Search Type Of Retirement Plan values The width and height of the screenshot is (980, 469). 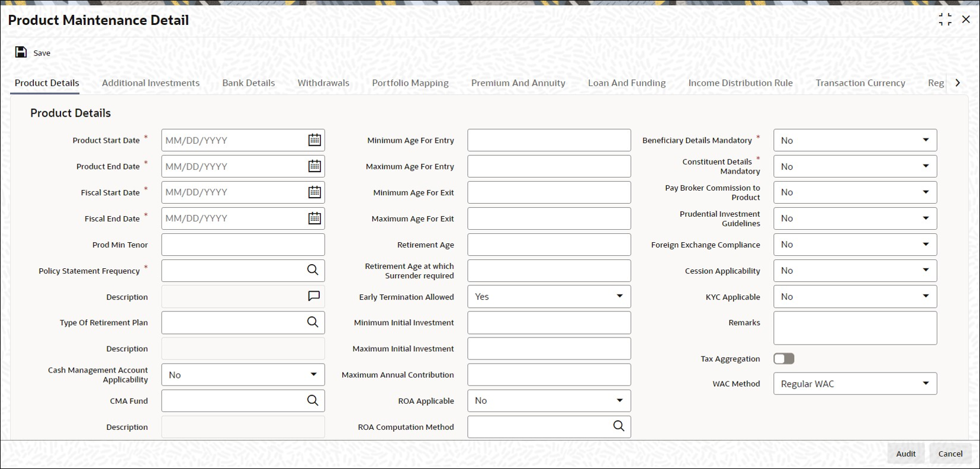coord(313,322)
